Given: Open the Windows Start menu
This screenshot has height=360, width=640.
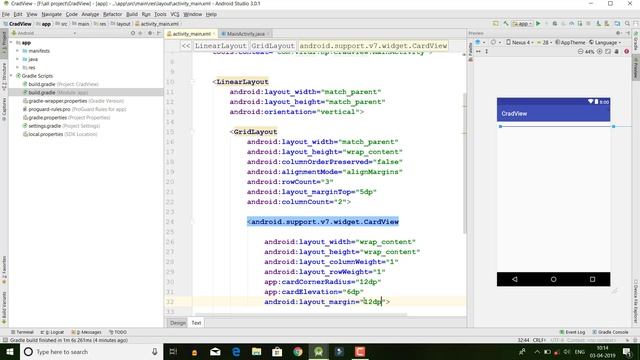Looking at the screenshot, I should coord(10,351).
